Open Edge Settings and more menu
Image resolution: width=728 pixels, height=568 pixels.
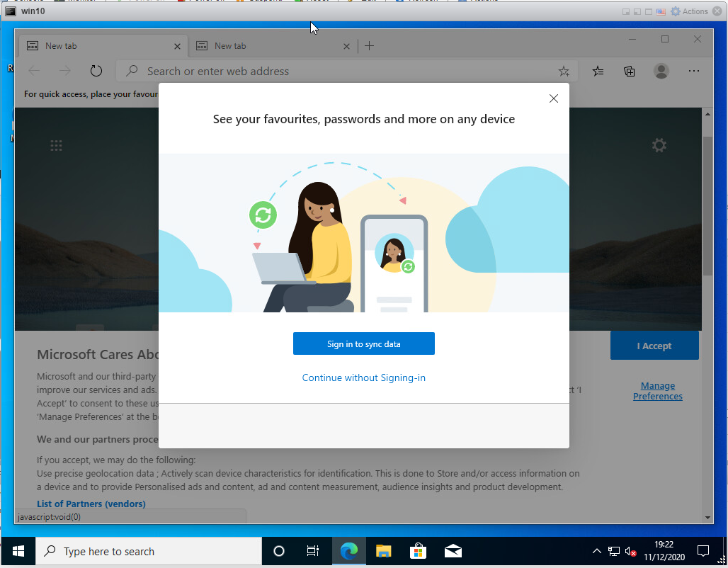pos(693,71)
